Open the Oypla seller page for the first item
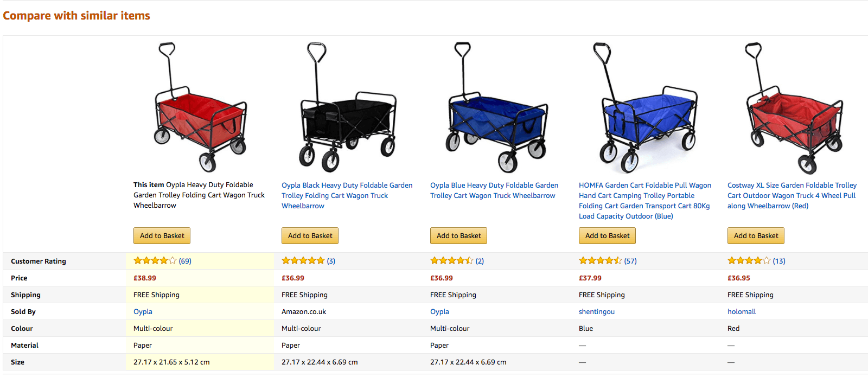 (x=143, y=311)
